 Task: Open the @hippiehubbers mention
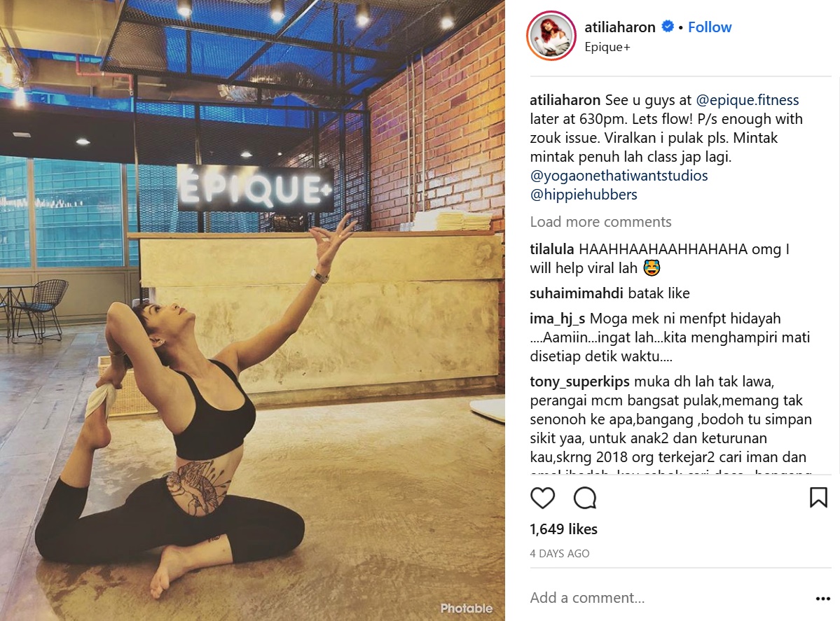[x=584, y=195]
